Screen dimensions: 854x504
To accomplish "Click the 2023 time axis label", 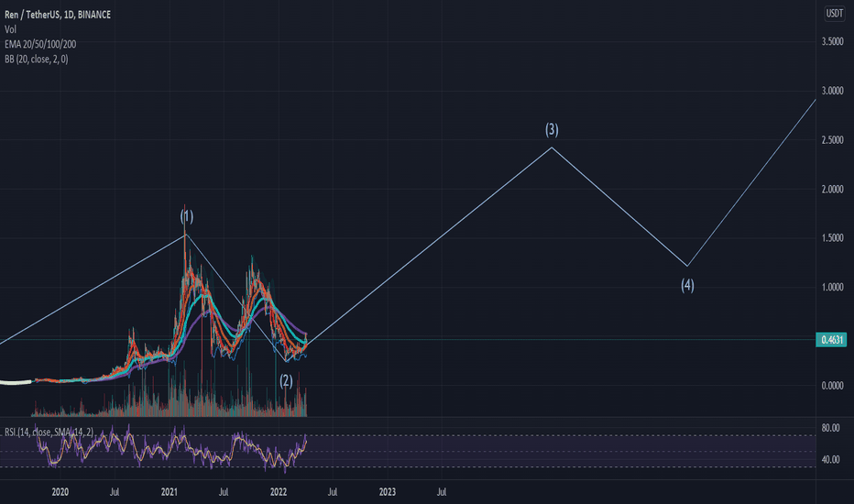I will (x=388, y=492).
